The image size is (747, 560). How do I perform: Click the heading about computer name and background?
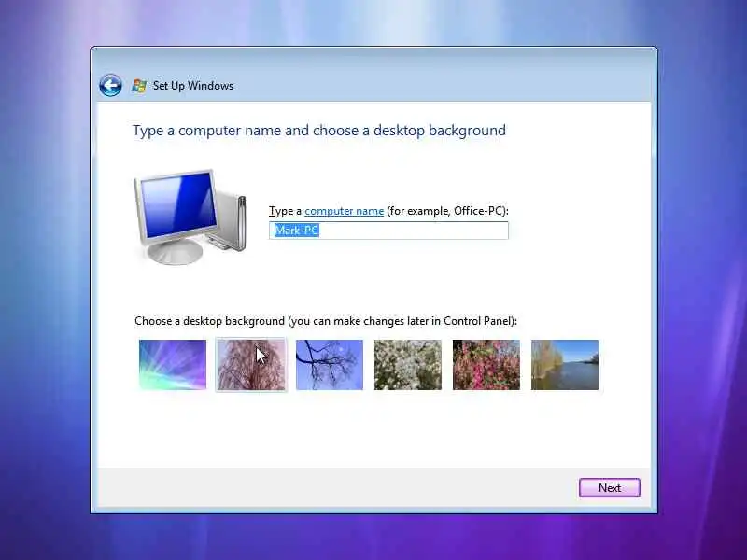pos(319,131)
